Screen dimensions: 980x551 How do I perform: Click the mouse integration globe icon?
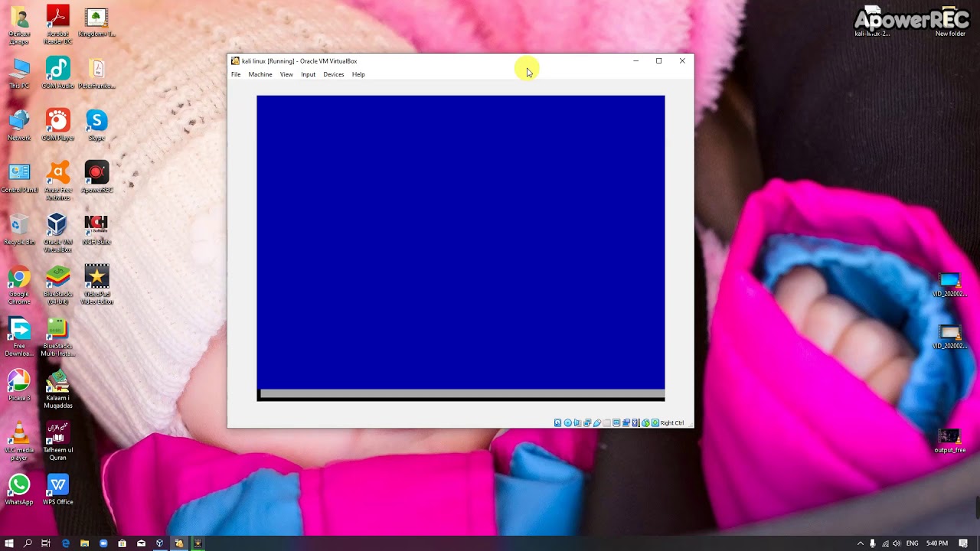pos(645,422)
